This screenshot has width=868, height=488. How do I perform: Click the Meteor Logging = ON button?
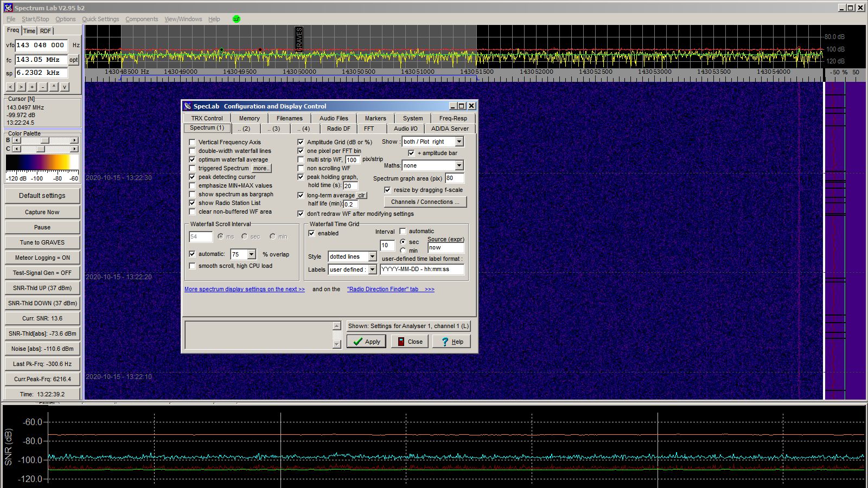point(42,258)
